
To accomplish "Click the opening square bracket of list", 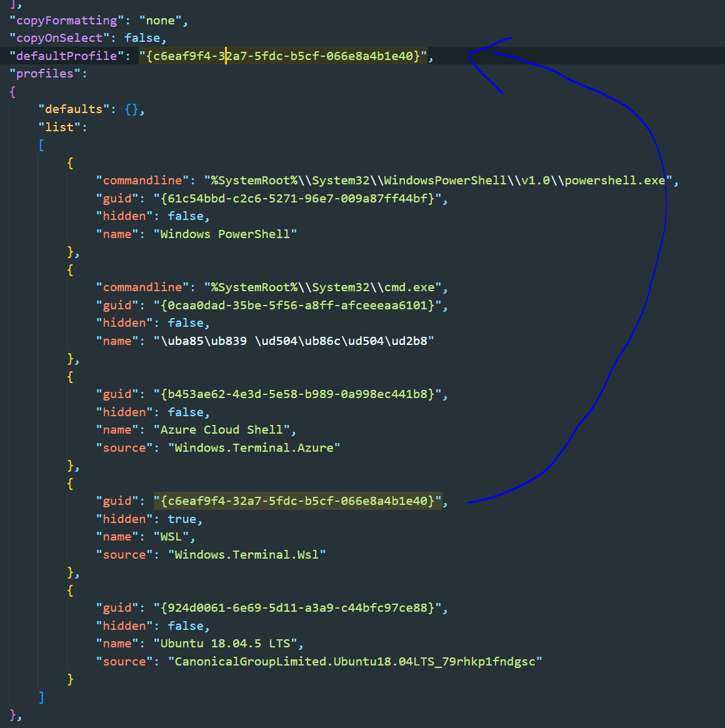I will pyautogui.click(x=41, y=146).
